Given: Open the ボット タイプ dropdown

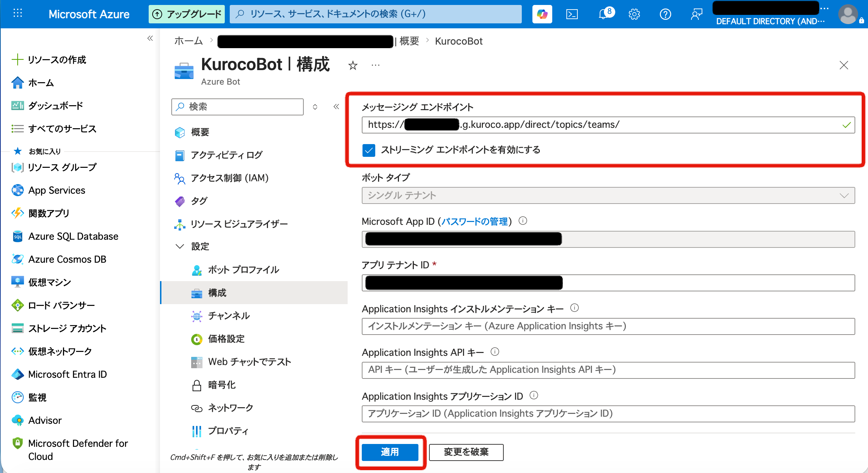Looking at the screenshot, I should pos(608,195).
